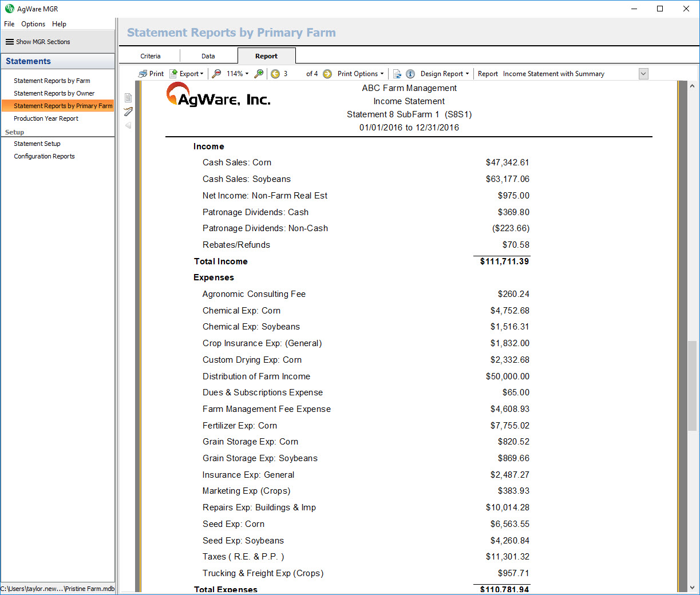Viewport: 700px width, 595px height.
Task: Open the Export dropdown
Action: click(187, 74)
